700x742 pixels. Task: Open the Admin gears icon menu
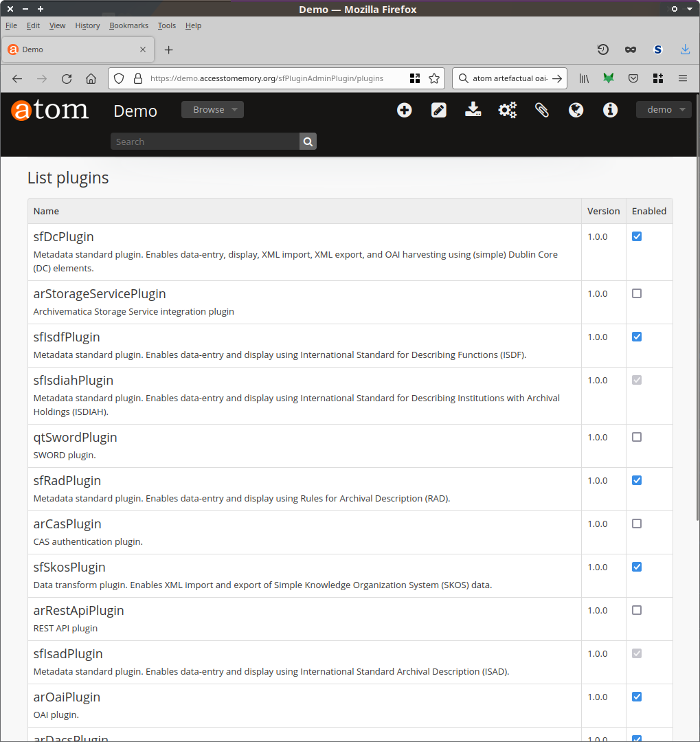click(x=508, y=110)
